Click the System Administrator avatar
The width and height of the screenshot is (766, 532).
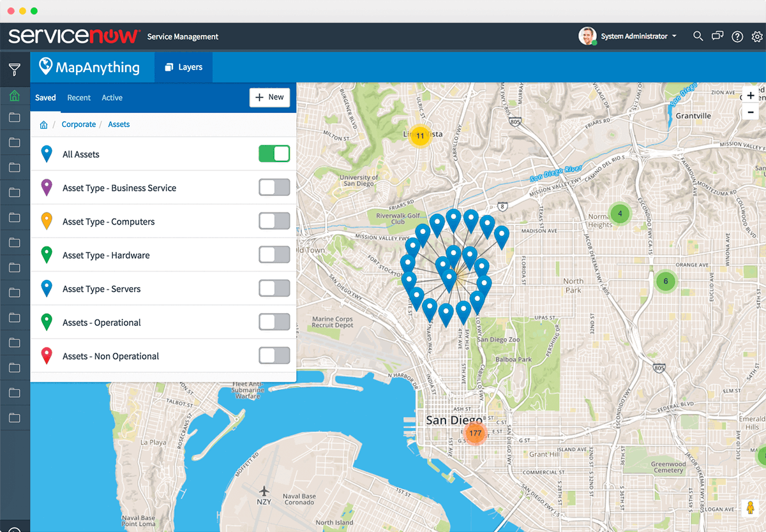pyautogui.click(x=587, y=36)
